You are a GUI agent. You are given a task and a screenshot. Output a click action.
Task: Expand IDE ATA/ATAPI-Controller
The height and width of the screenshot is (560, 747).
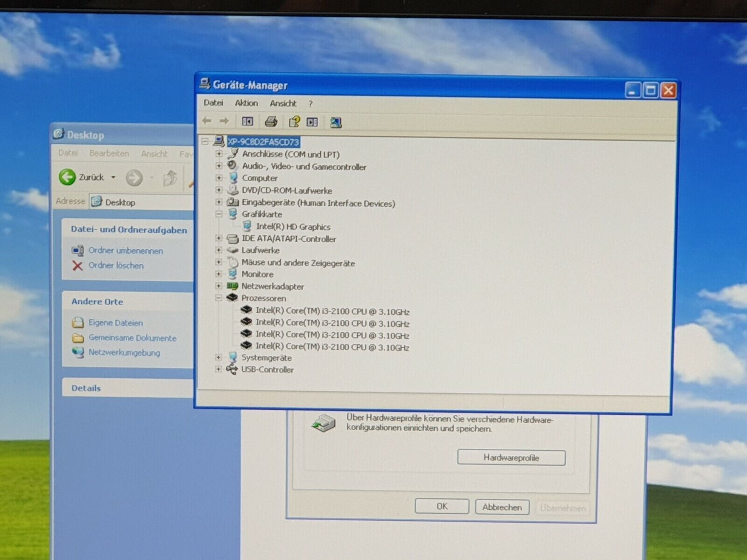click(218, 238)
